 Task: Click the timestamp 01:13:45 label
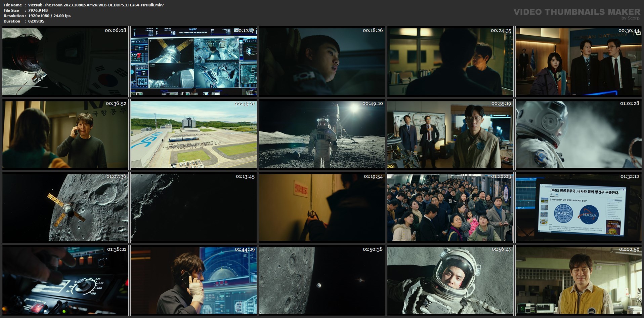(245, 176)
